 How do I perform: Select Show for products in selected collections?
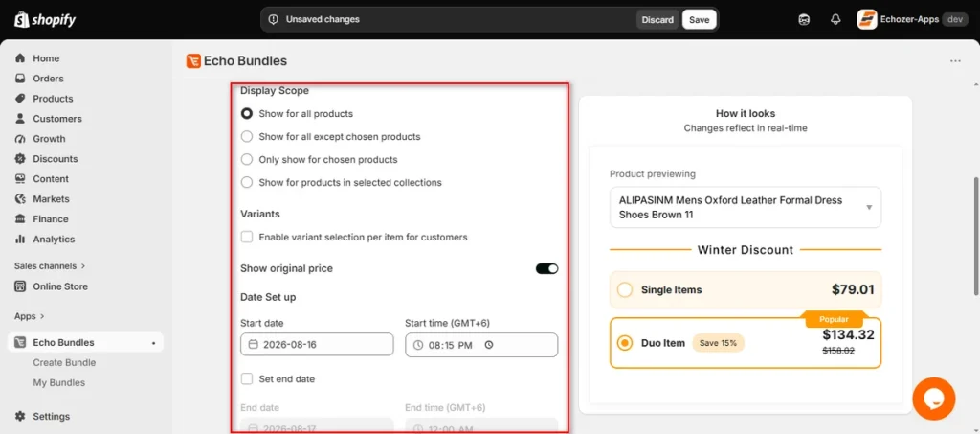point(247,183)
